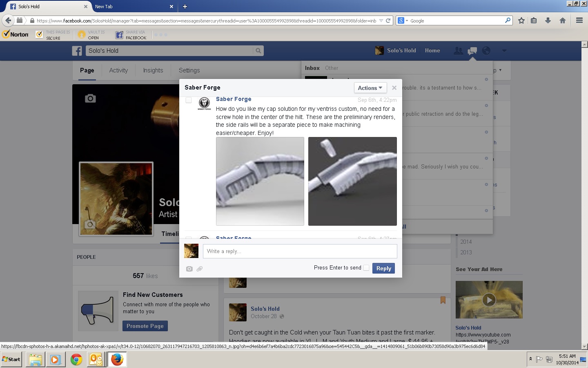Click in the Write a reply field
Viewport: 588px width, 368px height.
point(300,251)
